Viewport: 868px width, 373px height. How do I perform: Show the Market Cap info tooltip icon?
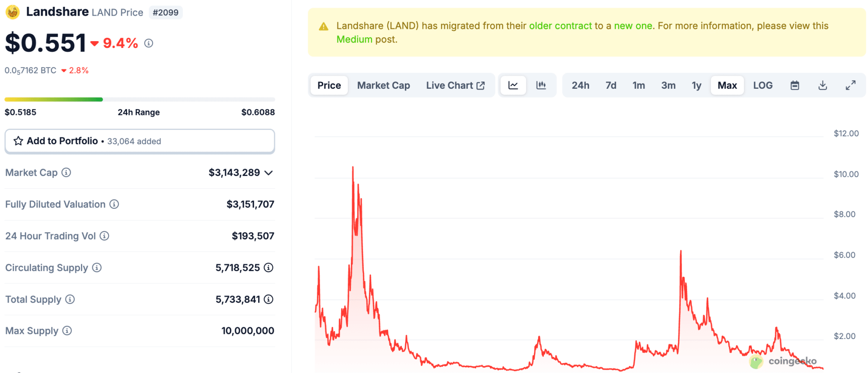pyautogui.click(x=66, y=172)
